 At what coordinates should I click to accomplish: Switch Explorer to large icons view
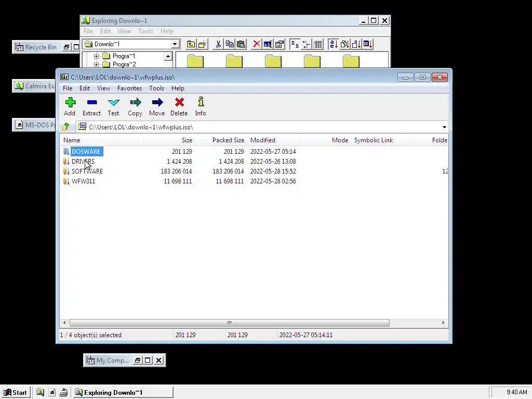click(x=295, y=44)
